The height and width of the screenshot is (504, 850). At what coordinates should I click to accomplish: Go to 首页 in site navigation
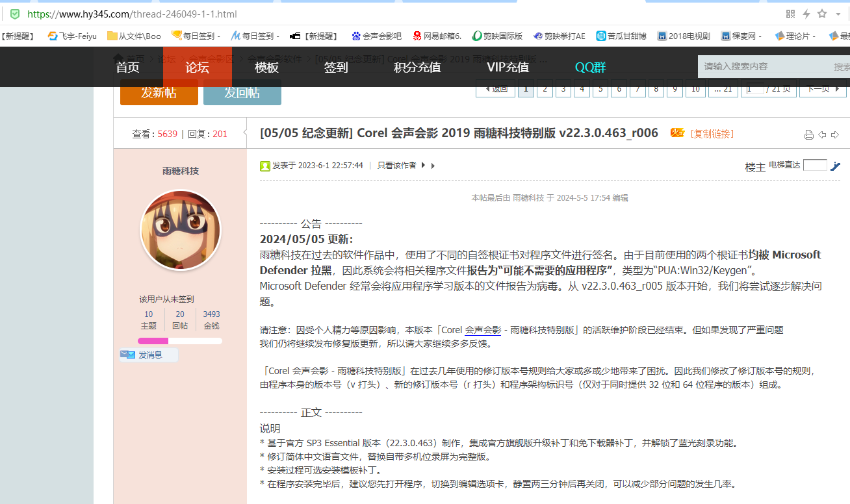coord(127,67)
